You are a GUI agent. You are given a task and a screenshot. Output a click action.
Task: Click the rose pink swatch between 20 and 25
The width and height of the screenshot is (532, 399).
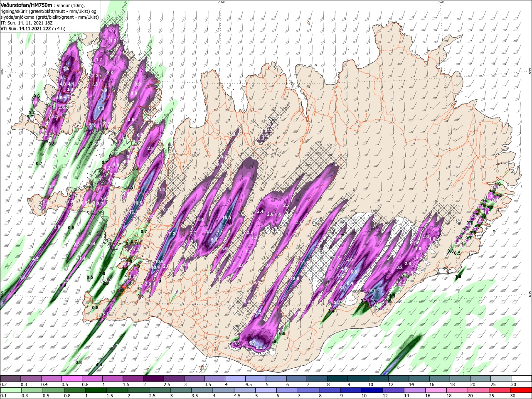(x=479, y=390)
